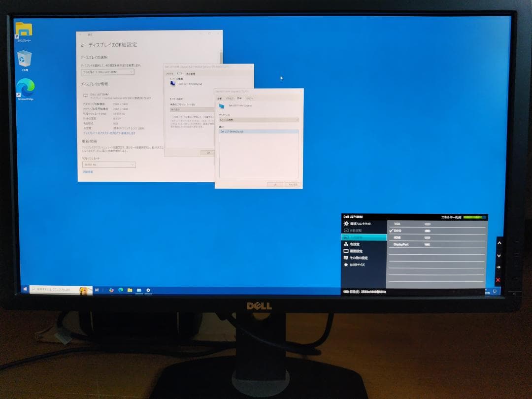
Task: Click OK in the monitor properties dialog
Action: 208,152
